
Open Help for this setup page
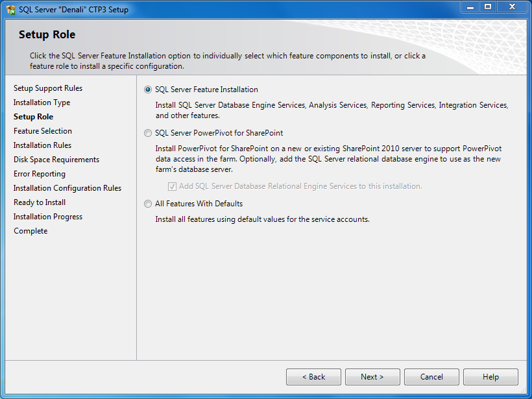pyautogui.click(x=490, y=377)
